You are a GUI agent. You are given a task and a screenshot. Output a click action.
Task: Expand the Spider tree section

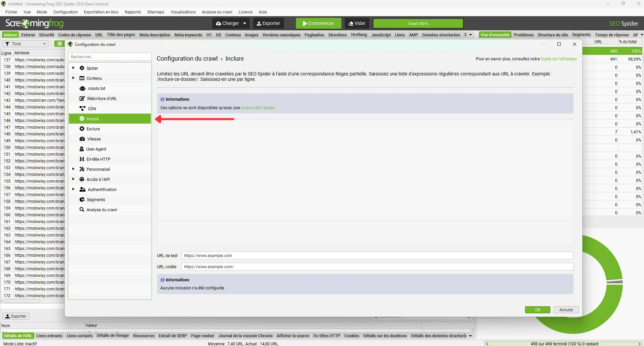(x=73, y=68)
